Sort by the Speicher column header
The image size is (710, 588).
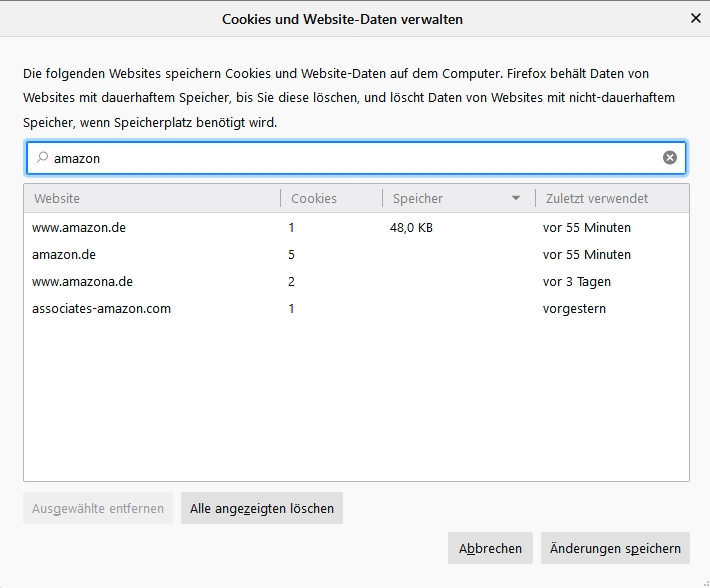459,198
